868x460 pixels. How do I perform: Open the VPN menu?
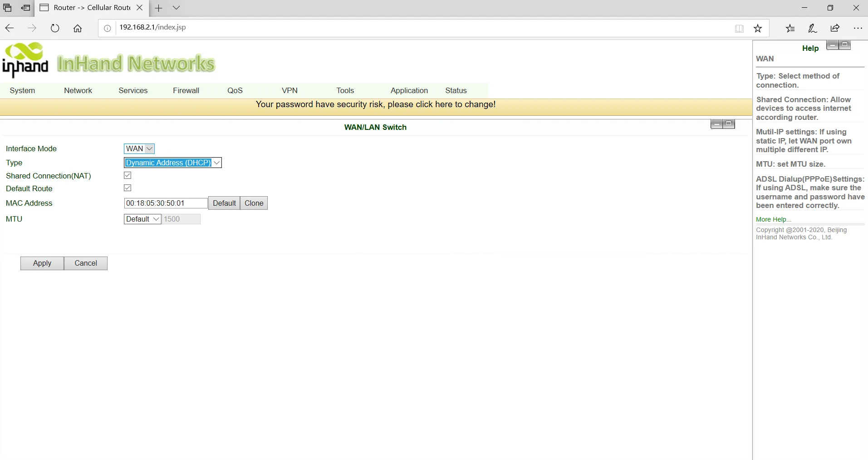[x=289, y=90]
